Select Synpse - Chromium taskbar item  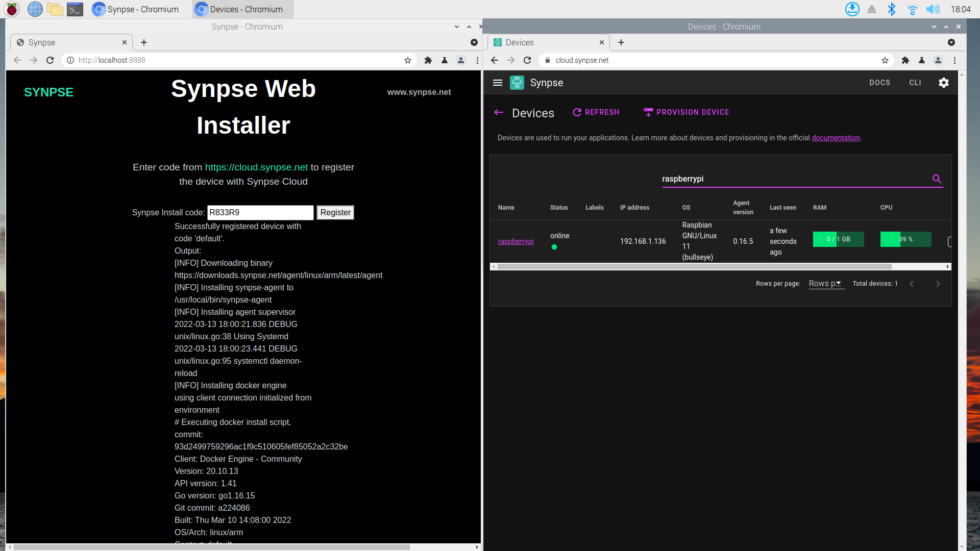(135, 9)
